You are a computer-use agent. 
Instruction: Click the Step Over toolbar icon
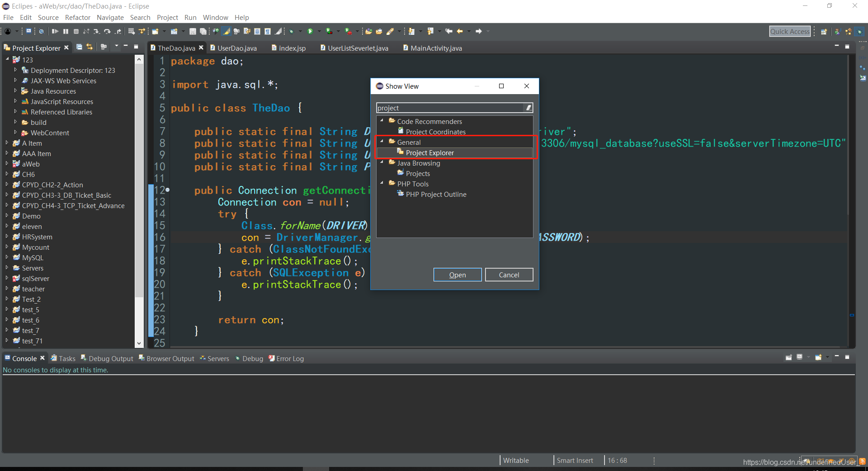coord(107,31)
